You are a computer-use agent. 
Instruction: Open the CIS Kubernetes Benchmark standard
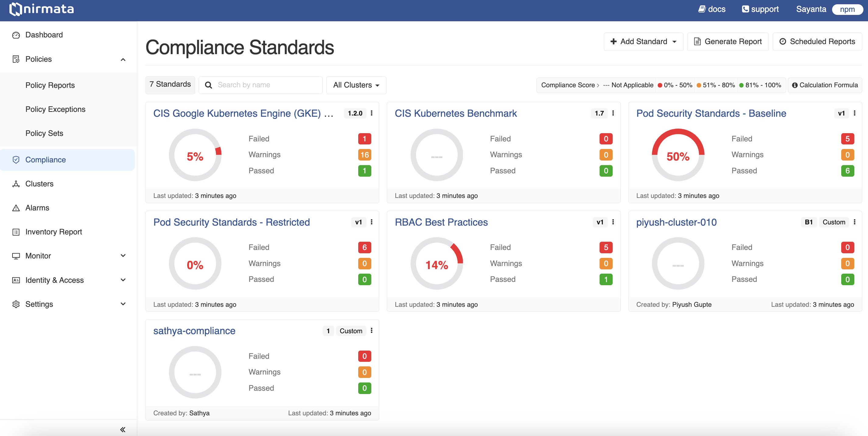point(456,113)
